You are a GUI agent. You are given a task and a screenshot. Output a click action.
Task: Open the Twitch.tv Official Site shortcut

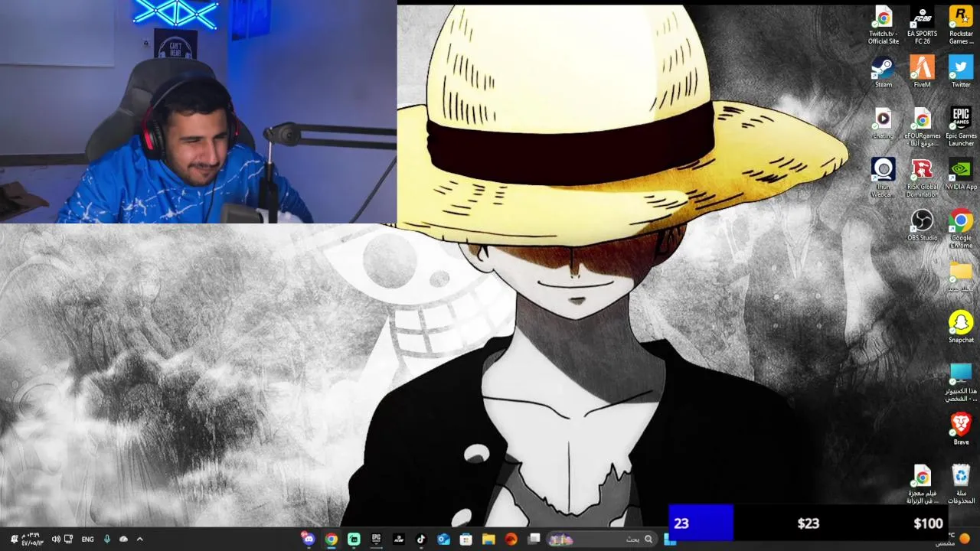pyautogui.click(x=883, y=25)
